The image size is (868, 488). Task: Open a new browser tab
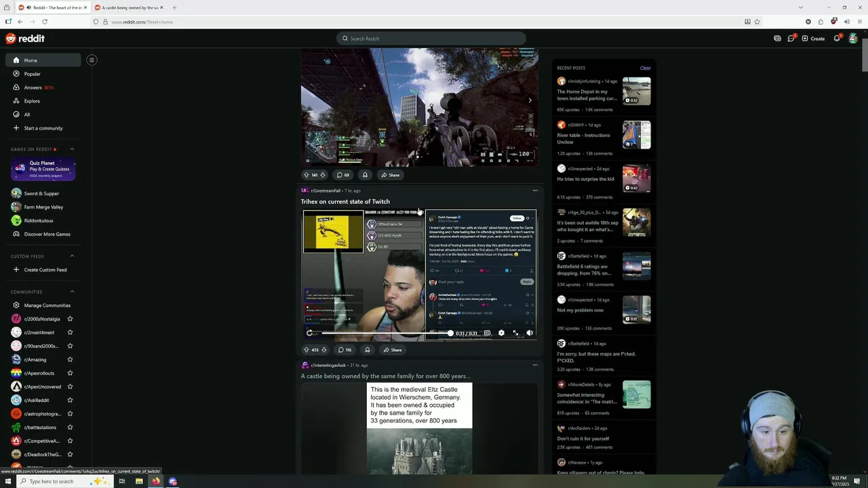tap(174, 7)
